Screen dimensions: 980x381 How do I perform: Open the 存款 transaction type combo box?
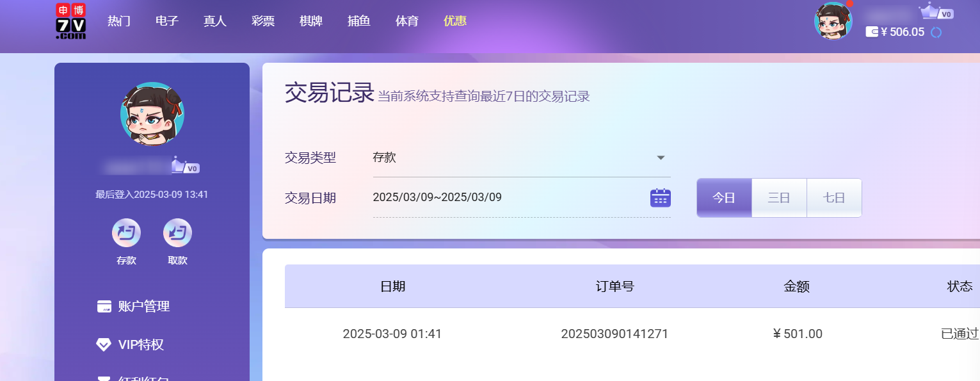[x=512, y=158]
